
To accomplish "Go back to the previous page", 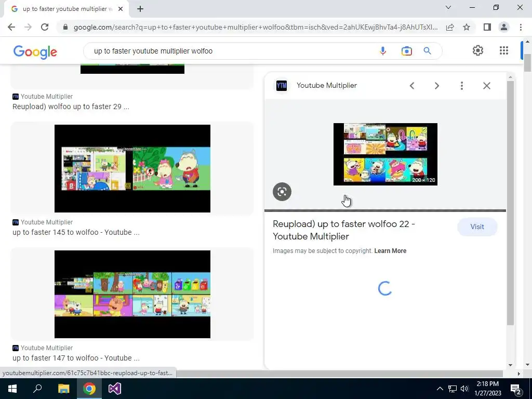I will coord(11,27).
